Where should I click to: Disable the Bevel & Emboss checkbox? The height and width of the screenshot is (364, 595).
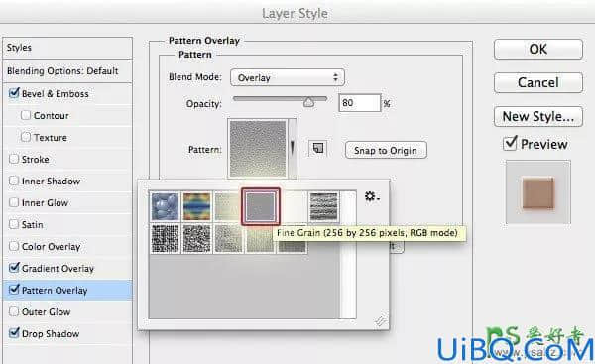tap(14, 93)
